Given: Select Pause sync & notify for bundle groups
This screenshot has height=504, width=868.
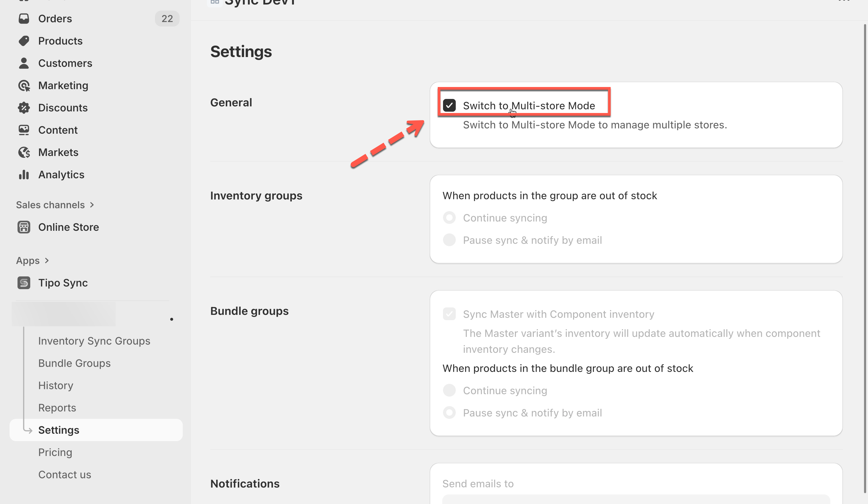Looking at the screenshot, I should pyautogui.click(x=449, y=413).
